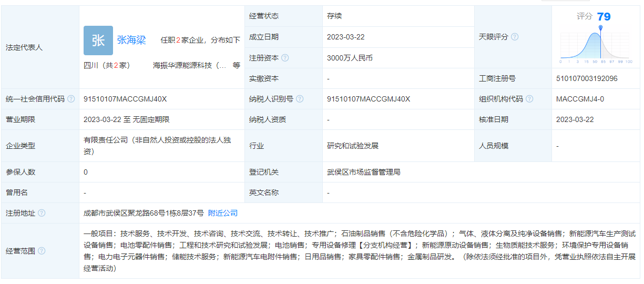
Task: Click the 等 text after the company name
Action: 236,66
